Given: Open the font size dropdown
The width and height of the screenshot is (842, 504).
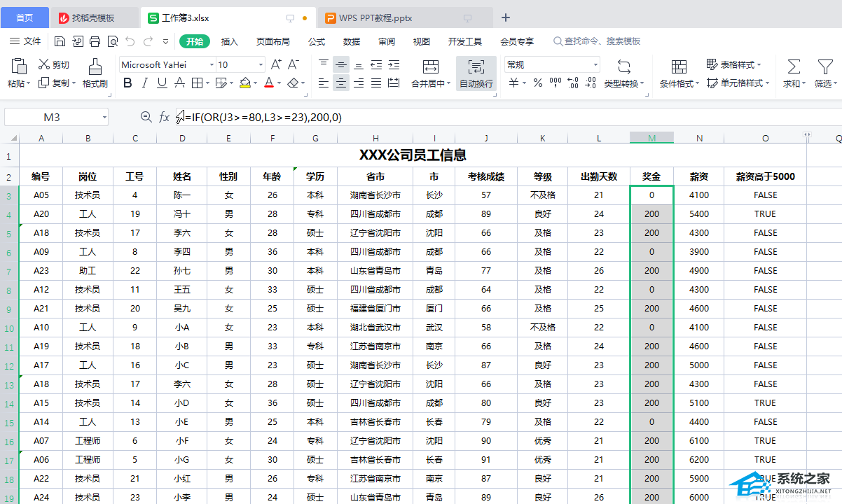Looking at the screenshot, I should tap(261, 65).
